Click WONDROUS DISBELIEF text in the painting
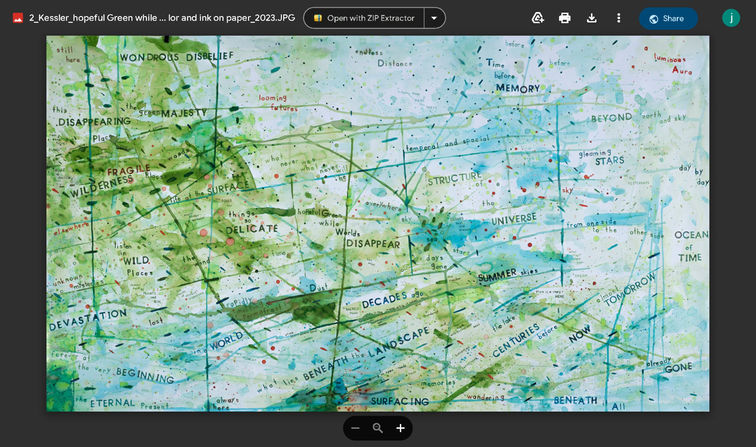Image resolution: width=756 pixels, height=447 pixels. pos(176,57)
